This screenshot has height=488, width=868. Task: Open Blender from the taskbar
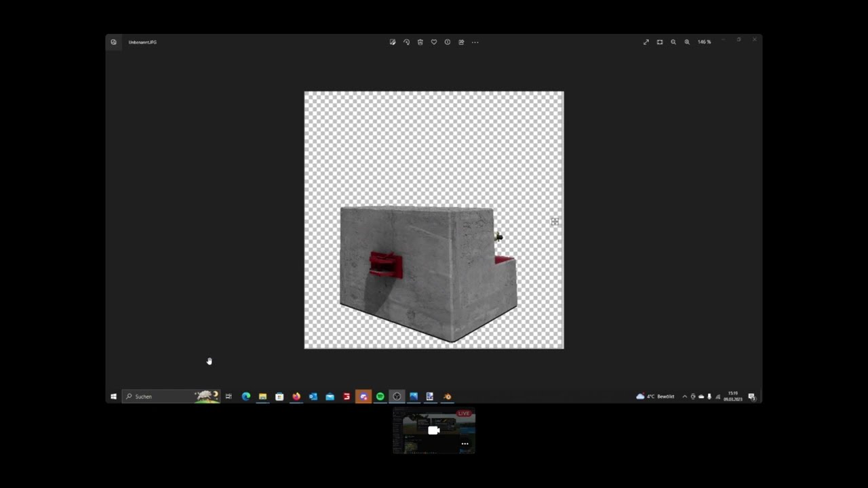(x=447, y=396)
